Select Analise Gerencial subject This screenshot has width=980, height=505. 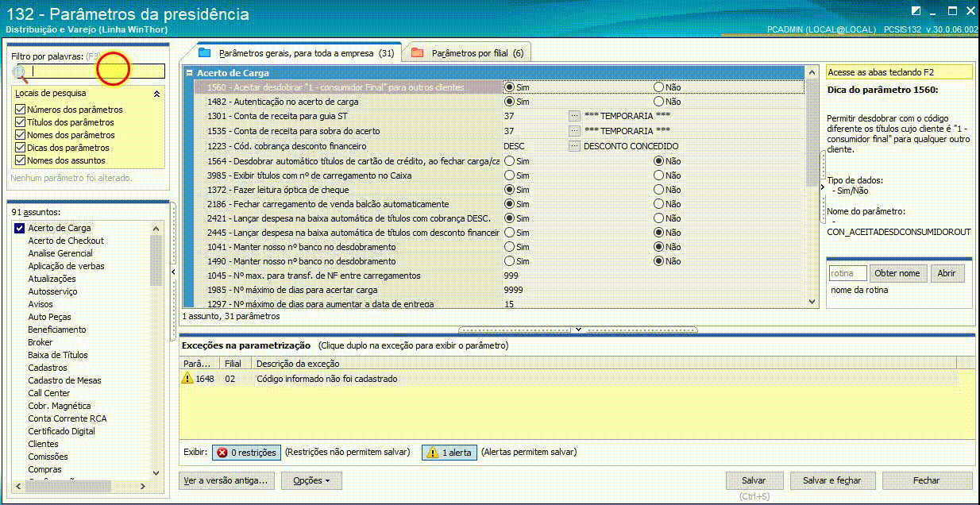coord(60,253)
